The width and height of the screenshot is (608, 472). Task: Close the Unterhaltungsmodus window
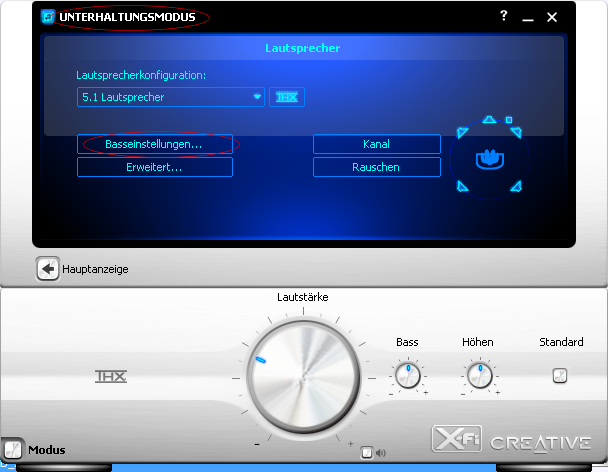[x=552, y=17]
